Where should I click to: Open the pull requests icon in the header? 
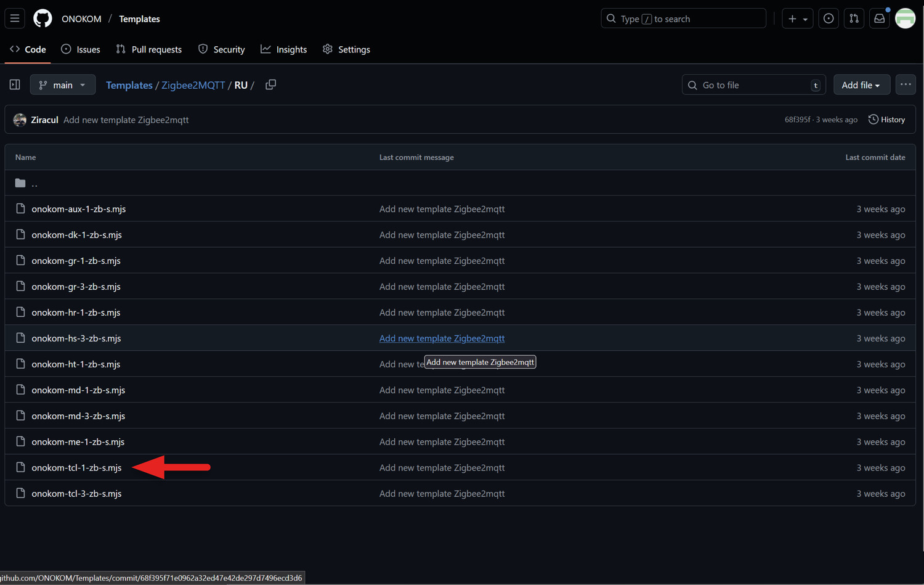click(854, 18)
